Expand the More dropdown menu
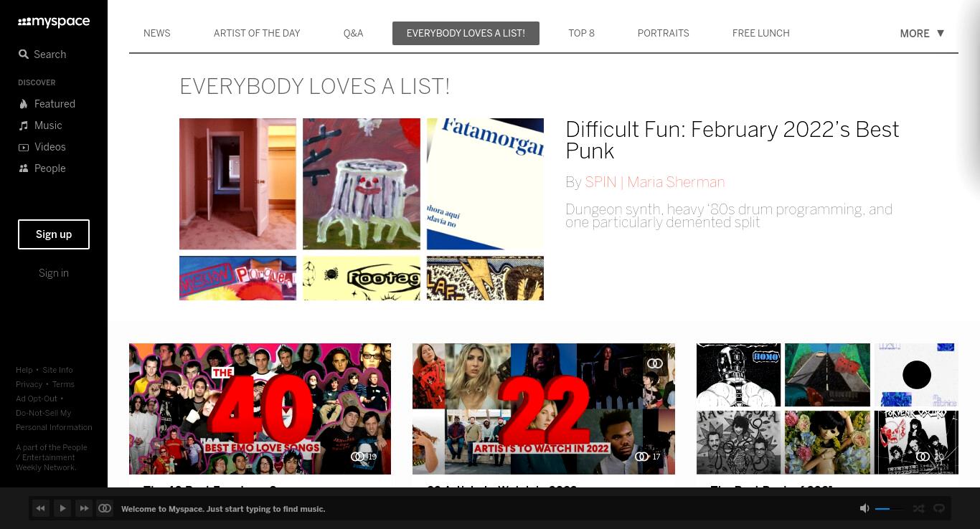Screen dimensions: 980x529 point(922,34)
